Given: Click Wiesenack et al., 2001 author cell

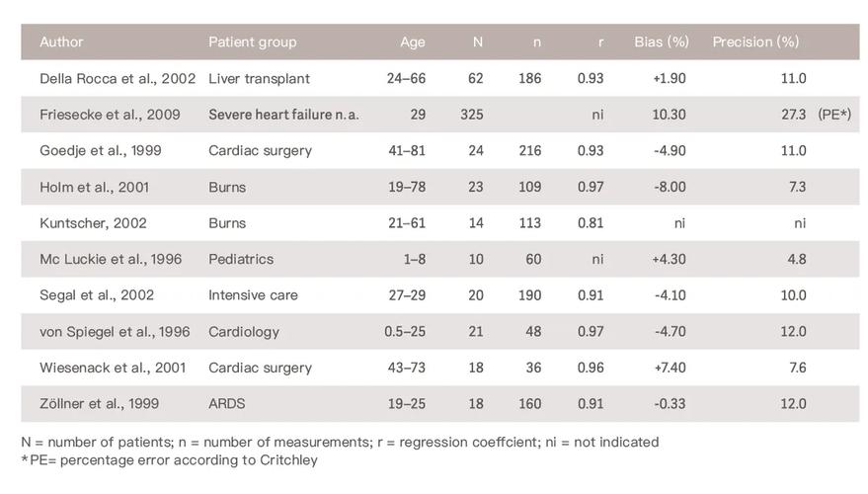Looking at the screenshot, I should point(113,368).
